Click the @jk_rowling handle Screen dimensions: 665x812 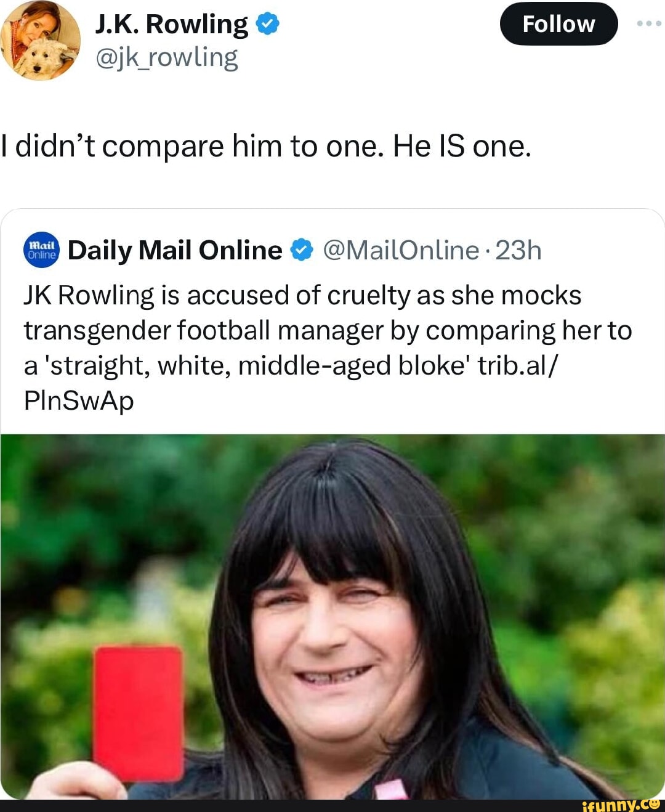(166, 58)
